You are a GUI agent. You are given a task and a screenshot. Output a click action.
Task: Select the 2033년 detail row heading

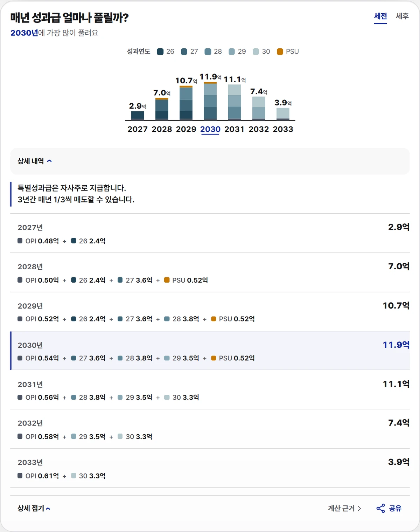pyautogui.click(x=30, y=462)
